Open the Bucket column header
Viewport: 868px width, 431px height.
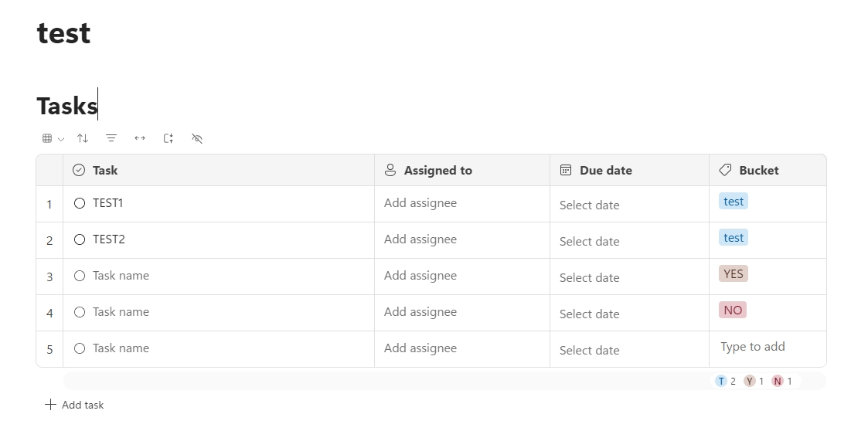tap(758, 170)
